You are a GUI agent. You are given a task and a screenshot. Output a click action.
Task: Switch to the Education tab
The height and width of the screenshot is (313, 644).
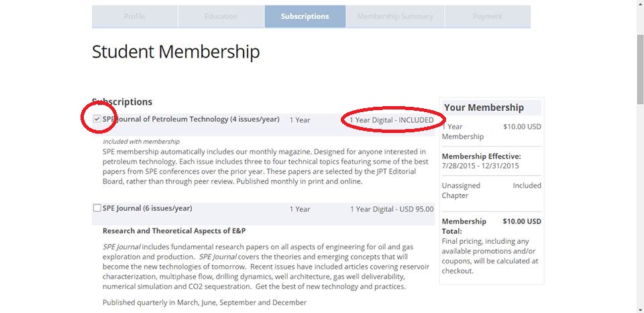tap(221, 17)
